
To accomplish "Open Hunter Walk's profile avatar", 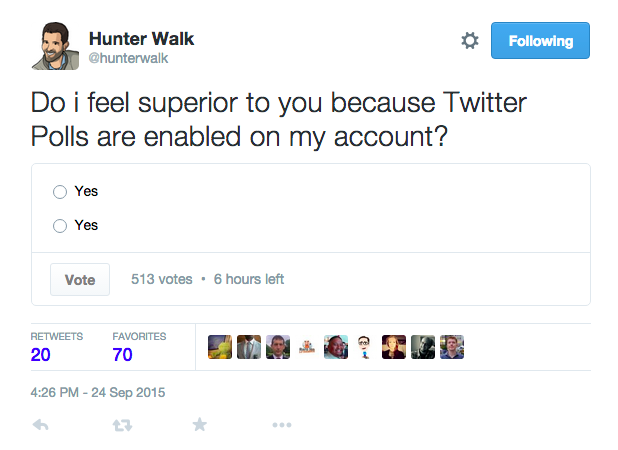I will point(56,46).
